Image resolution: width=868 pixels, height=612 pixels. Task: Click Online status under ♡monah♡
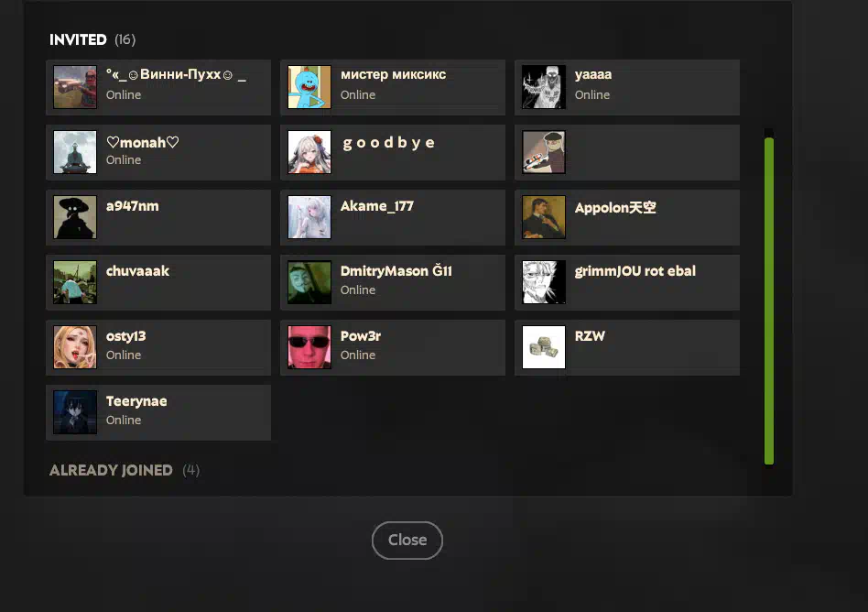click(124, 160)
